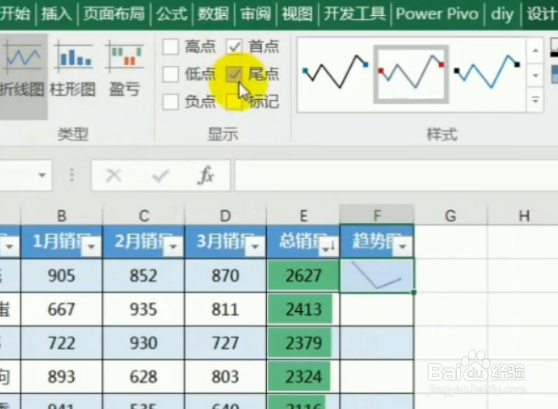Uncheck the 首点 first point checkbox

(234, 47)
